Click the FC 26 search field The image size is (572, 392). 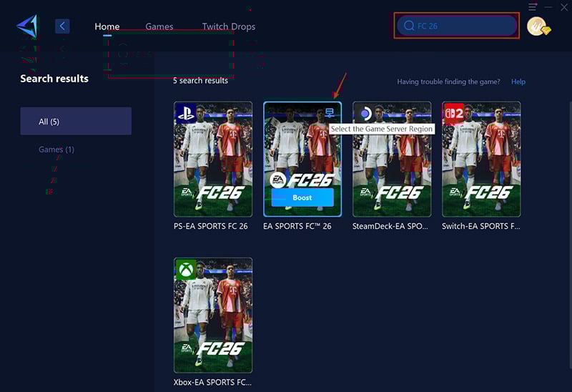[x=457, y=26]
